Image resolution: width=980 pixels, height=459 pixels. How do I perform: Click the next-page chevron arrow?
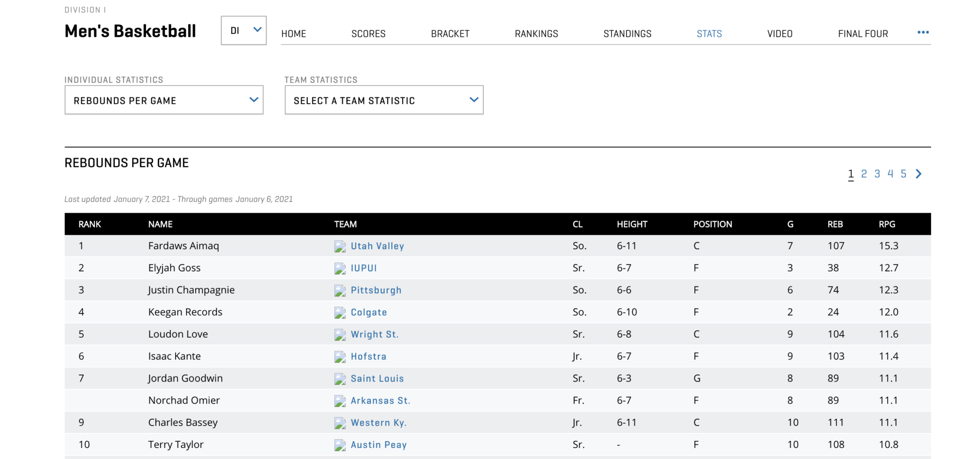(918, 174)
